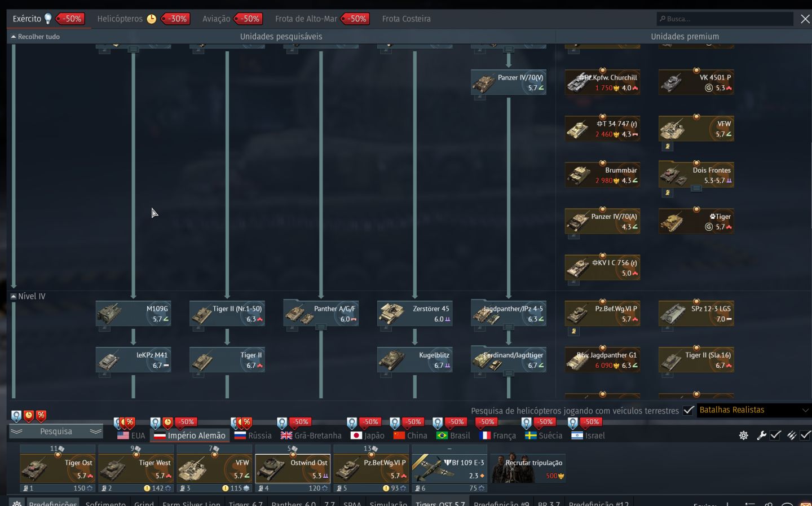Click the ammunition rounds icon
Image resolution: width=812 pixels, height=506 pixels.
[792, 435]
